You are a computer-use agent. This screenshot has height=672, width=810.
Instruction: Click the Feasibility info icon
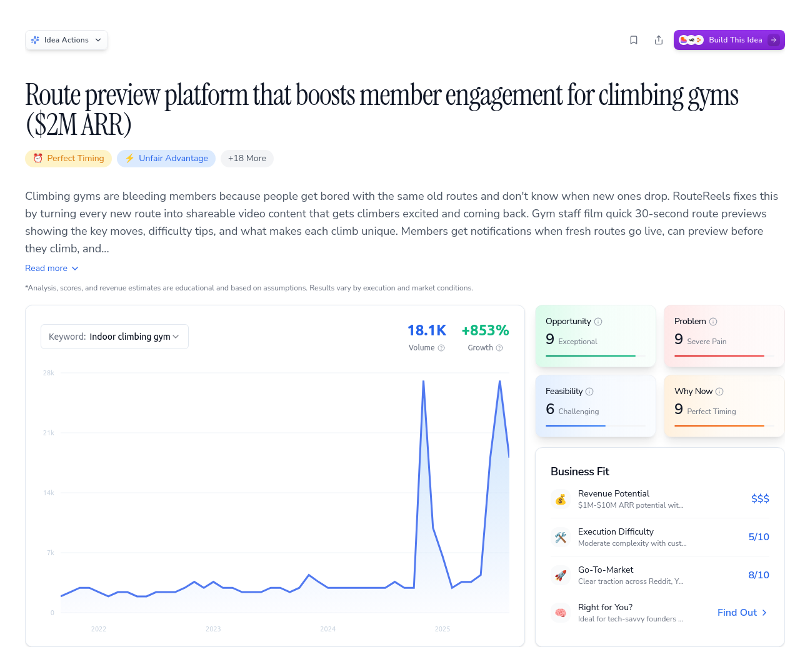coord(591,391)
